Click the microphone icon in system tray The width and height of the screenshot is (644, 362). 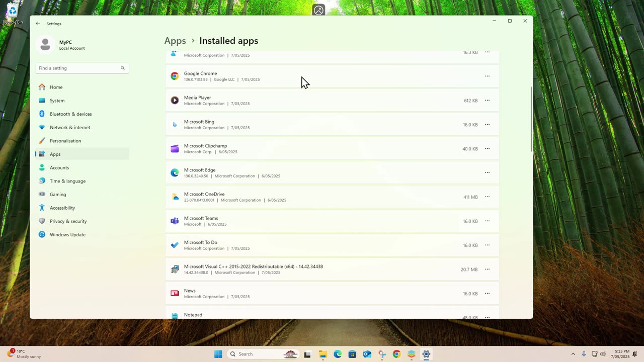click(x=584, y=354)
